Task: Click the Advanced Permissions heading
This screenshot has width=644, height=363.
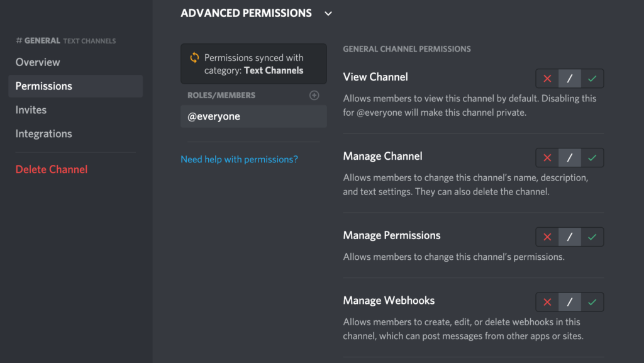Action: pos(246,13)
